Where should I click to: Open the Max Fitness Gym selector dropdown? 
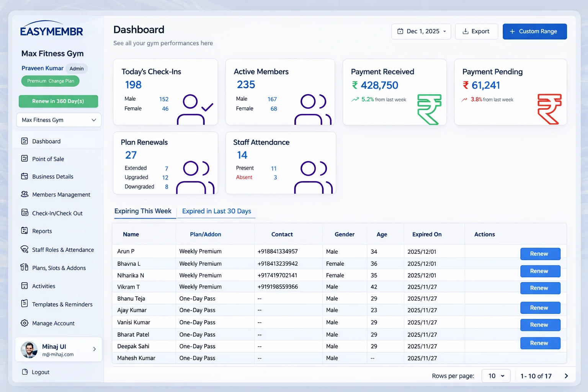(x=59, y=120)
